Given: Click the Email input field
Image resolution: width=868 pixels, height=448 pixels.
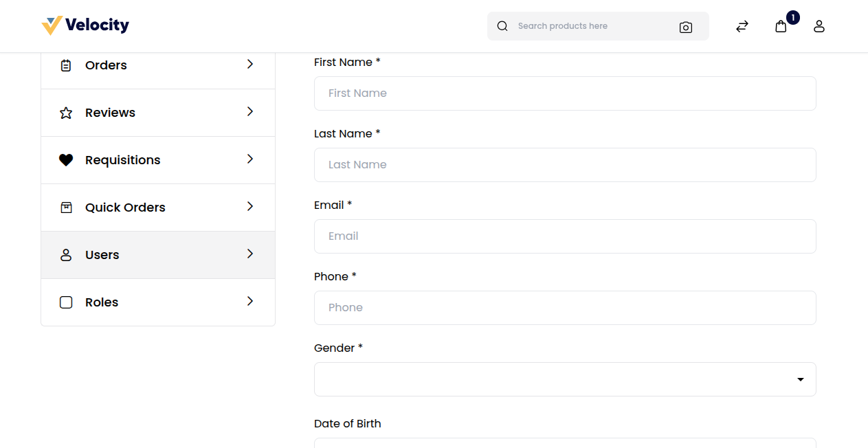Looking at the screenshot, I should [x=565, y=236].
